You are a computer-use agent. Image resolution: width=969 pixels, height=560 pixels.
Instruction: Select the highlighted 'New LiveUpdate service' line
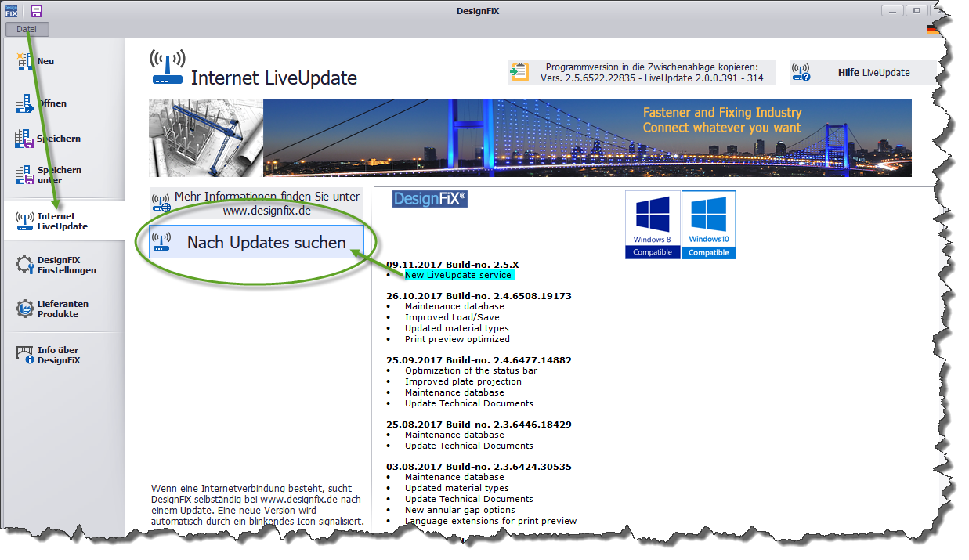pyautogui.click(x=458, y=275)
